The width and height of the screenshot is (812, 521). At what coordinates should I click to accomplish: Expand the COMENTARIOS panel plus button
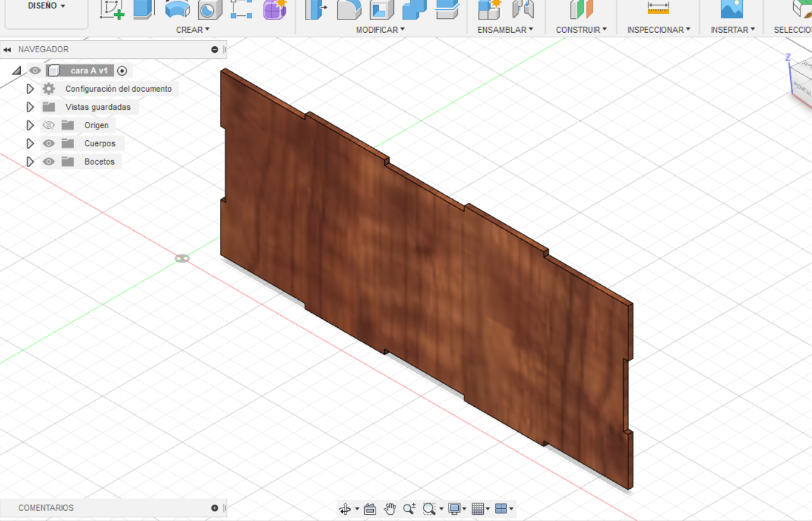coord(215,508)
